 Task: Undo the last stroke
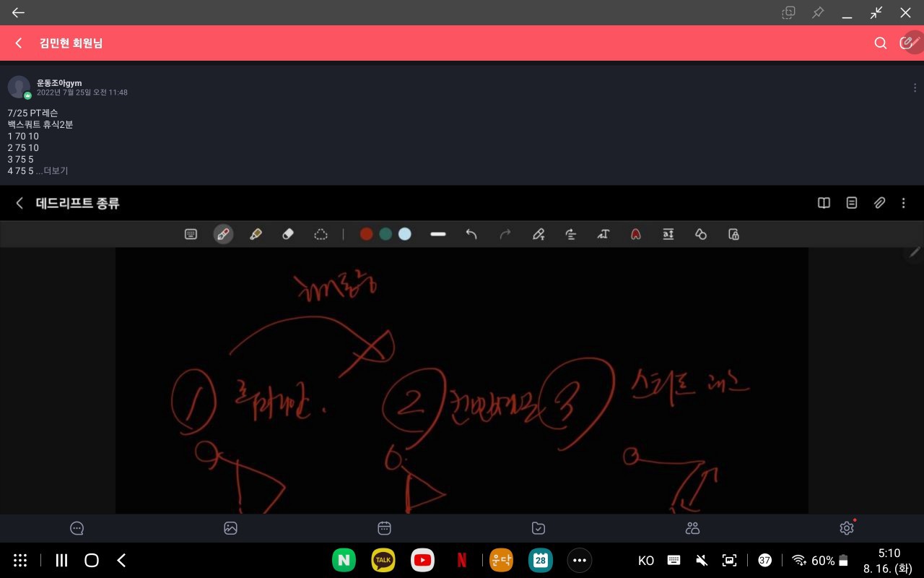point(471,234)
